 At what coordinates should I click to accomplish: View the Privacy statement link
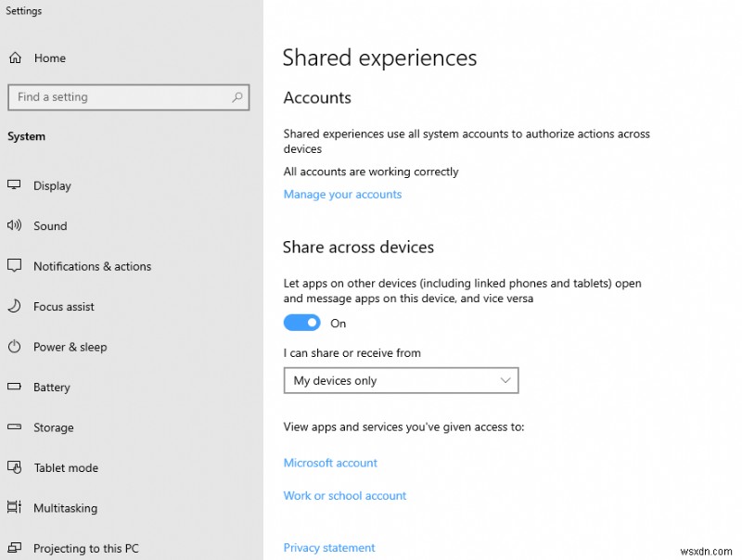[329, 547]
